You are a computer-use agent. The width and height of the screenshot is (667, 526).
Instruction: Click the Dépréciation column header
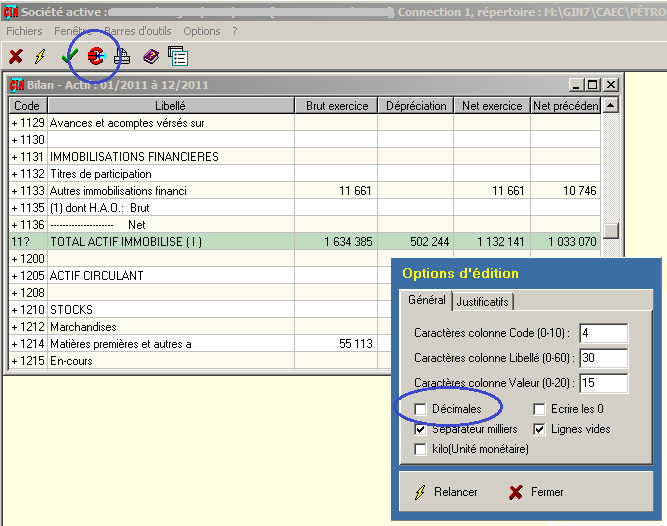coord(416,105)
